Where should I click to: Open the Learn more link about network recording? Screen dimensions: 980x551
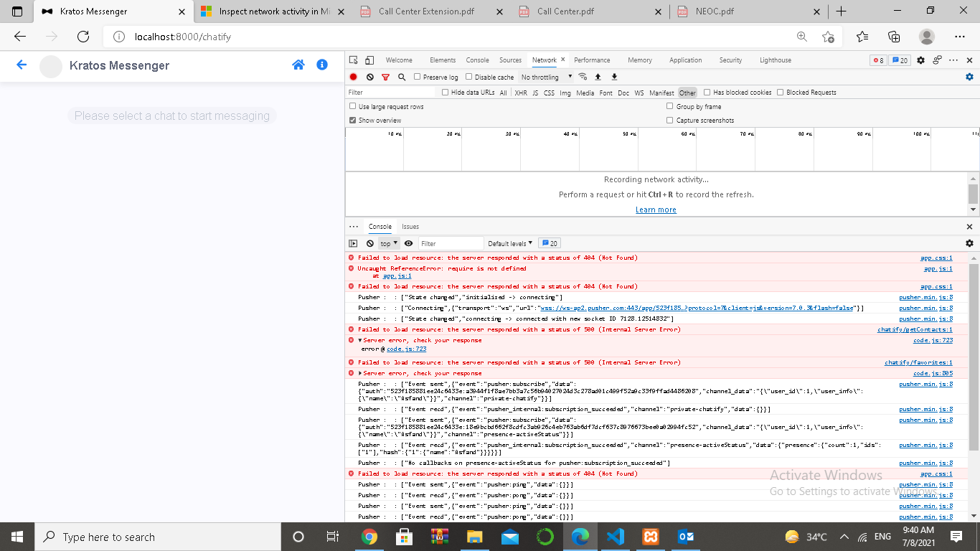pos(656,209)
